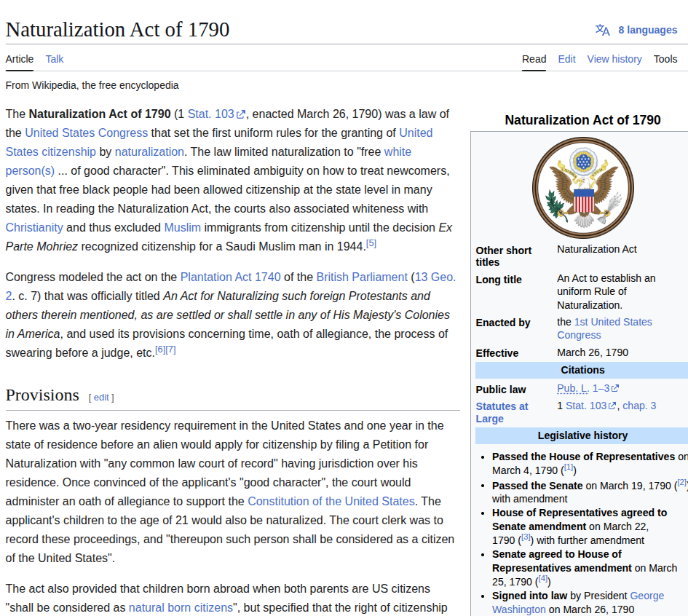Click the page title Naturalization Act of 1790
Image resolution: width=688 pixels, height=616 pixels.
118,30
